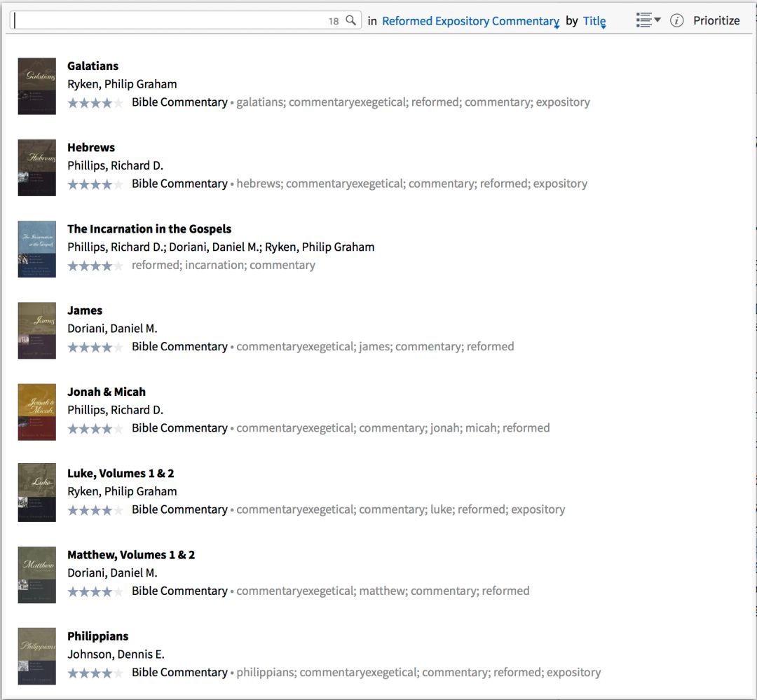Select the Philippians book cover thumbnail
Viewport: 757px width, 700px height.
tap(36, 656)
